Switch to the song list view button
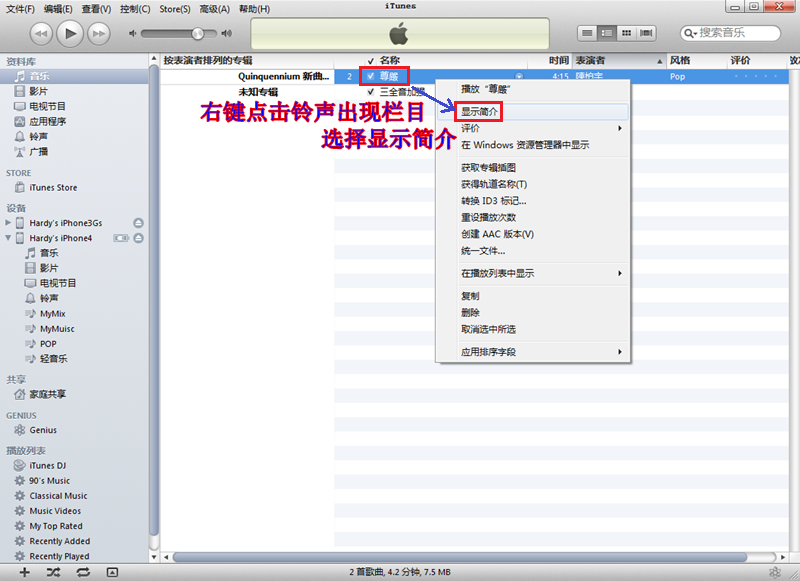The width and height of the screenshot is (800, 581). click(x=587, y=33)
